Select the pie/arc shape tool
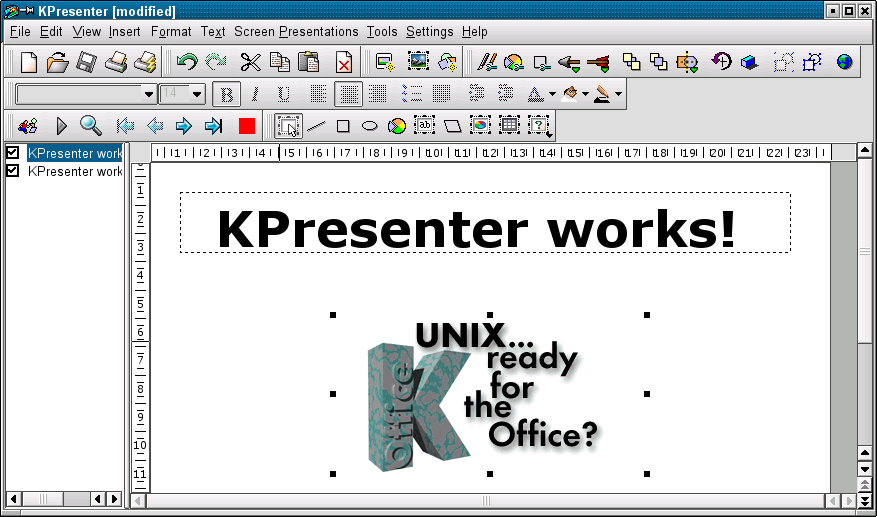The width and height of the screenshot is (877, 517). click(x=397, y=126)
